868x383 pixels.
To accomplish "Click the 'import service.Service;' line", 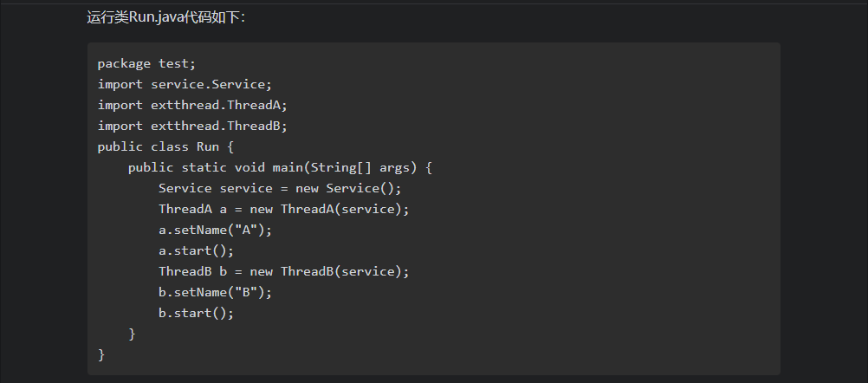I will (185, 85).
